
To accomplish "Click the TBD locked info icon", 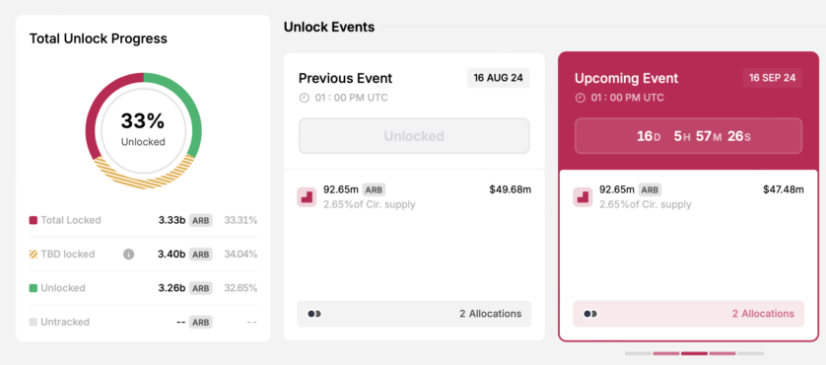I will pos(129,254).
